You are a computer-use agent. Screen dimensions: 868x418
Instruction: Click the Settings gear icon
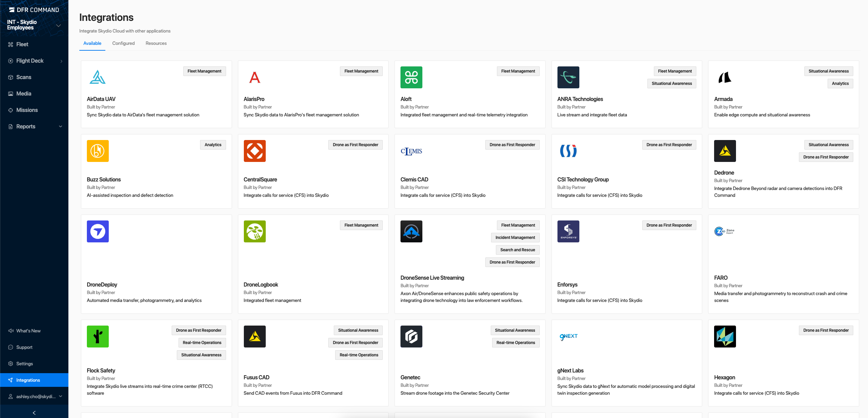pyautogui.click(x=11, y=364)
